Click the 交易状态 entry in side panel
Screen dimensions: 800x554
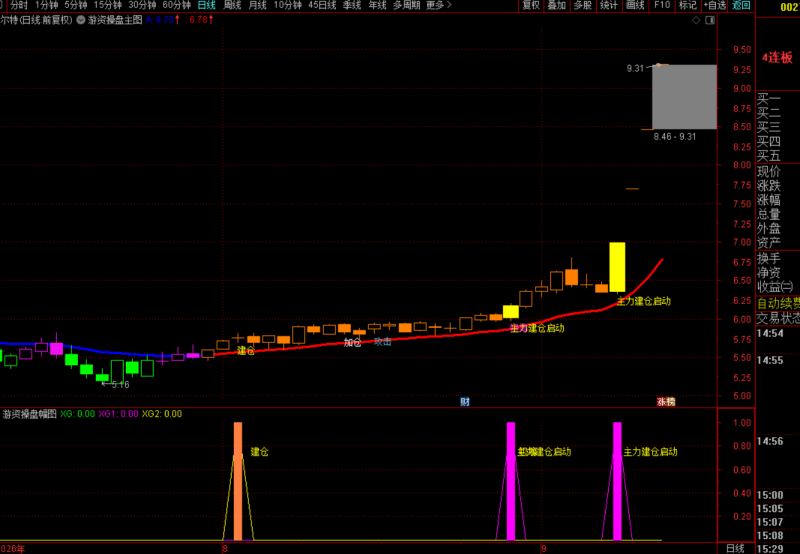(778, 318)
